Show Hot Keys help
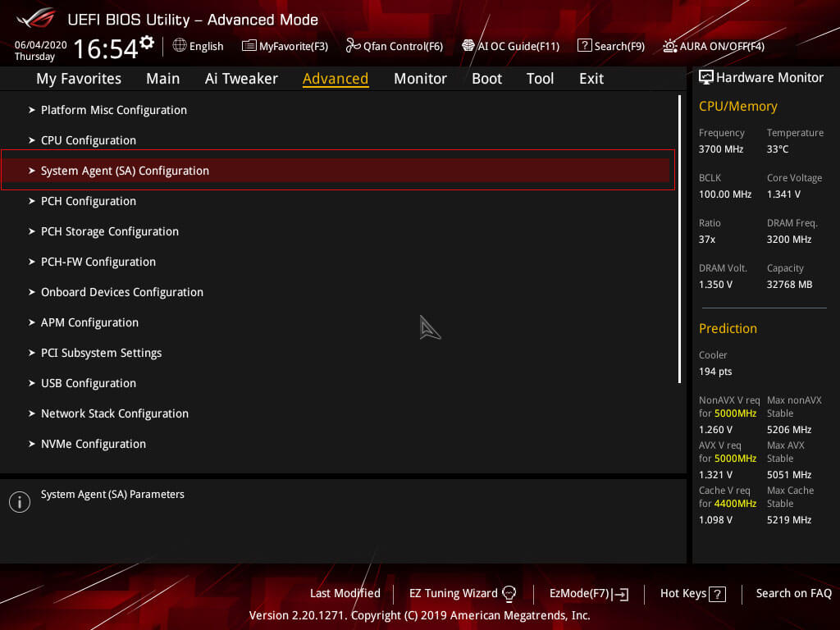 click(683, 593)
